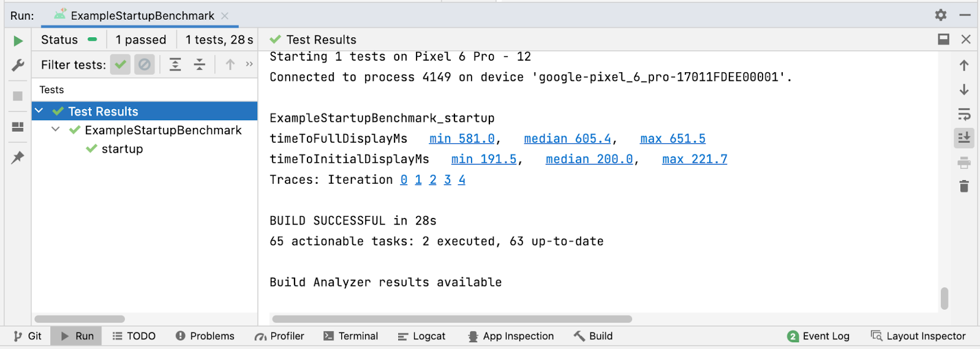This screenshot has width=980, height=349.
Task: Toggle the Show Ignored tests filter
Action: (145, 64)
